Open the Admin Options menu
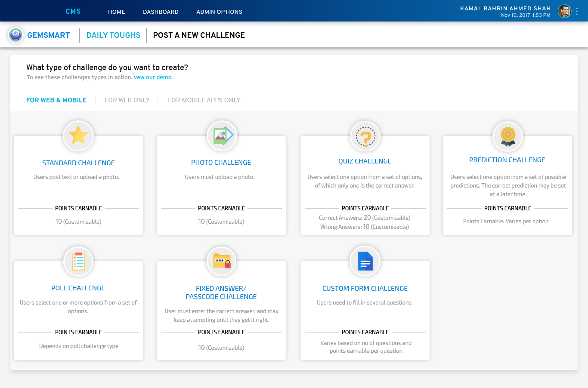This screenshot has height=388, width=588. pyautogui.click(x=219, y=12)
